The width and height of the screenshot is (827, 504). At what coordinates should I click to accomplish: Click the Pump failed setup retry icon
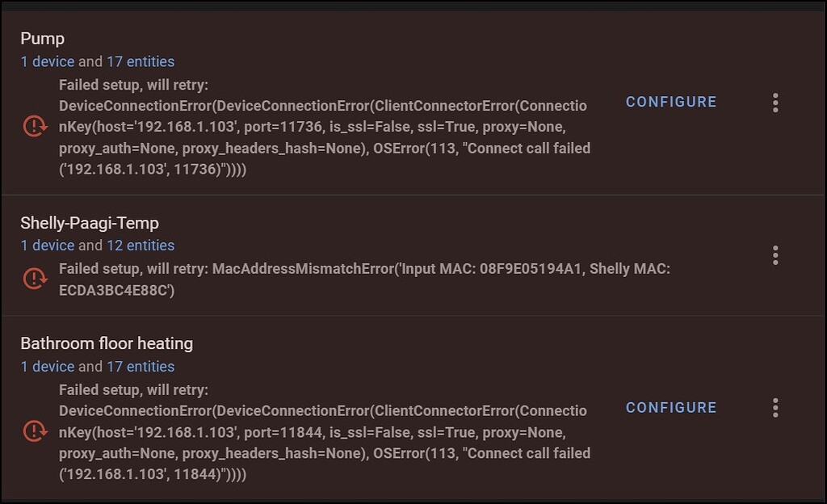pos(35,127)
